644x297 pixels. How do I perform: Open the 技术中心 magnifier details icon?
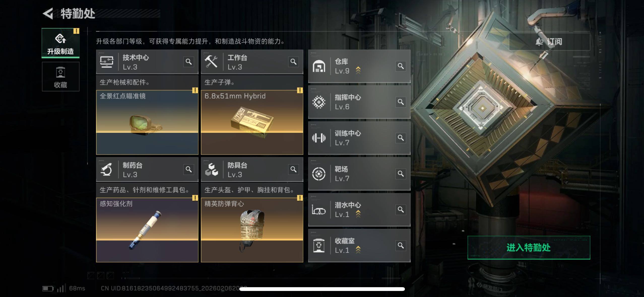point(188,62)
